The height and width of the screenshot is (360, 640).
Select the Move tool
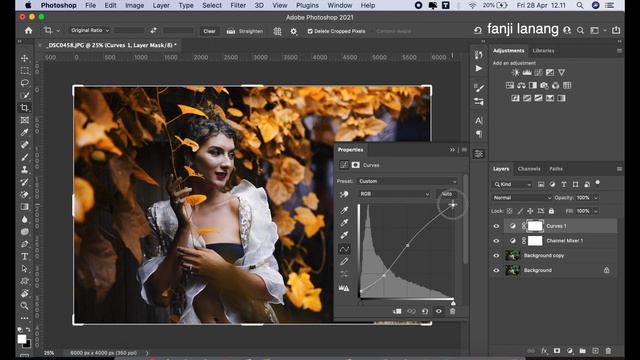coord(24,58)
